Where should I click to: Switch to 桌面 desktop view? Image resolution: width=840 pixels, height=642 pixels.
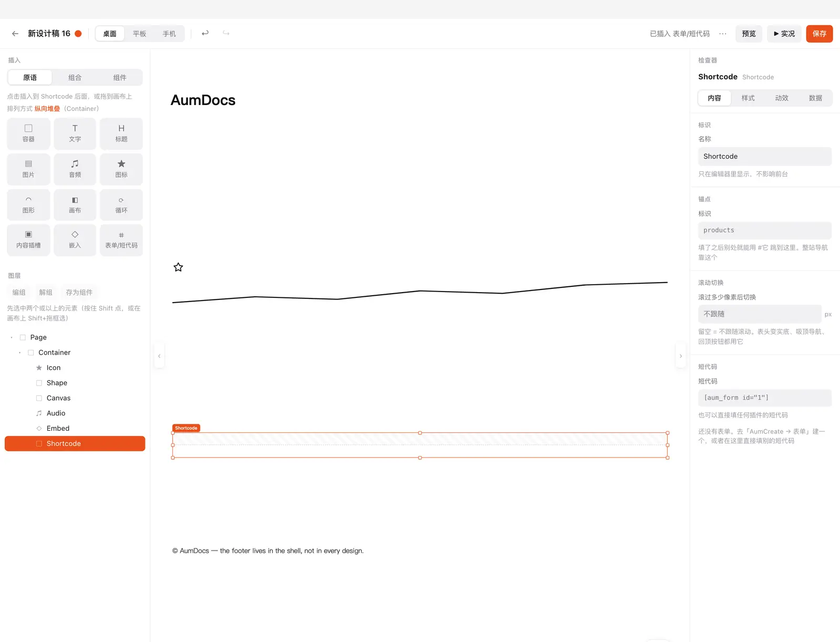110,34
